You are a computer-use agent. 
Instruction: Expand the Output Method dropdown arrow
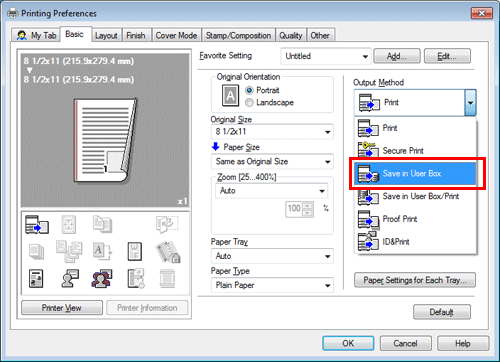(x=470, y=103)
